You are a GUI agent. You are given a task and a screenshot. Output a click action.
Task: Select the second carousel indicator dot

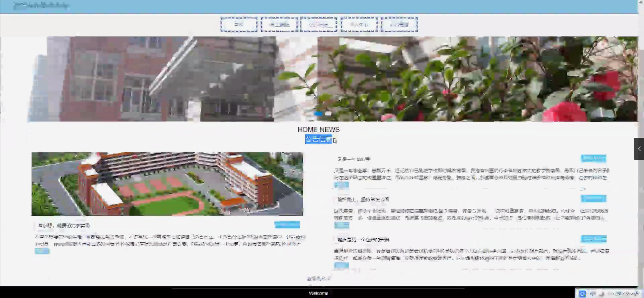pyautogui.click(x=328, y=114)
